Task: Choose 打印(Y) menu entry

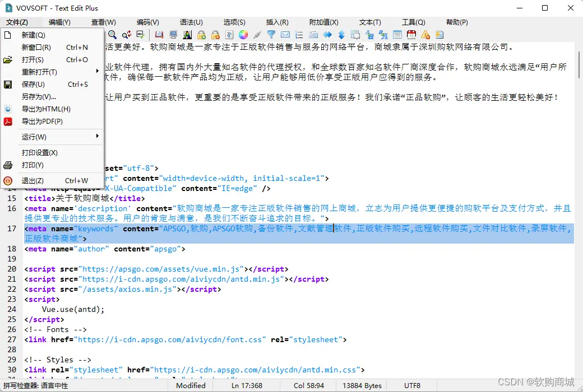Action: (x=52, y=165)
